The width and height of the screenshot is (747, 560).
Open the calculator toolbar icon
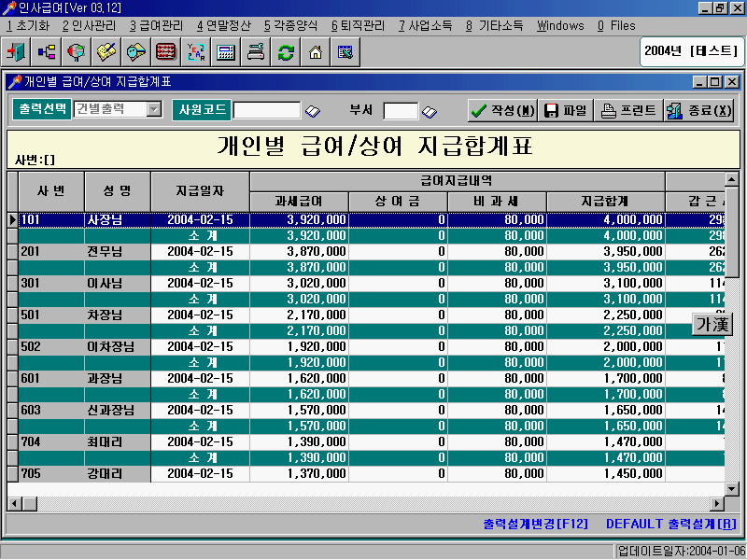coord(226,52)
